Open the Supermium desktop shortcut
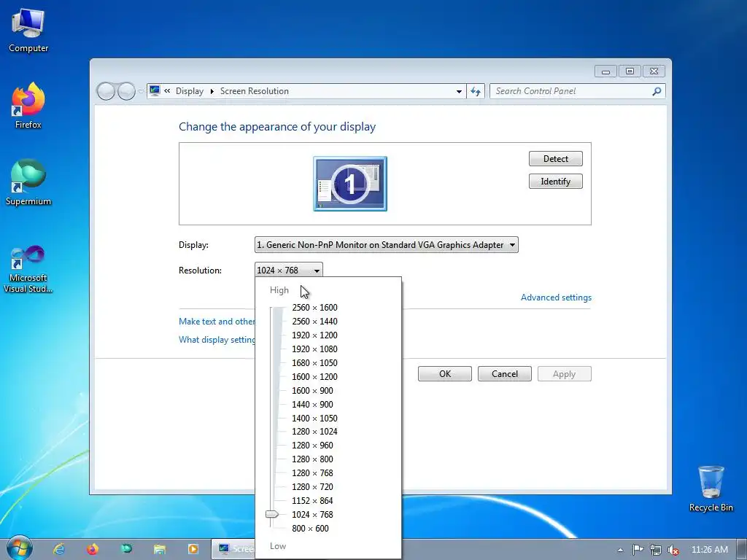Image resolution: width=747 pixels, height=560 pixels. pos(28,182)
